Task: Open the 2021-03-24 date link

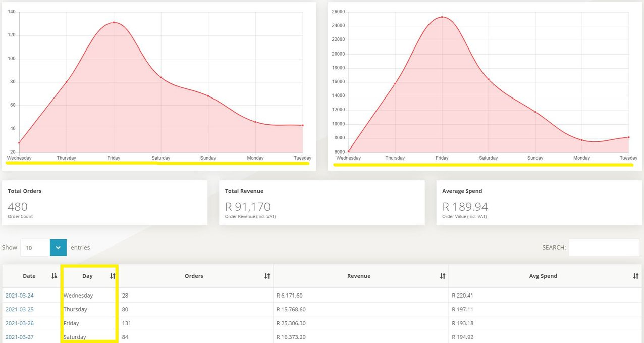Action: pos(20,295)
